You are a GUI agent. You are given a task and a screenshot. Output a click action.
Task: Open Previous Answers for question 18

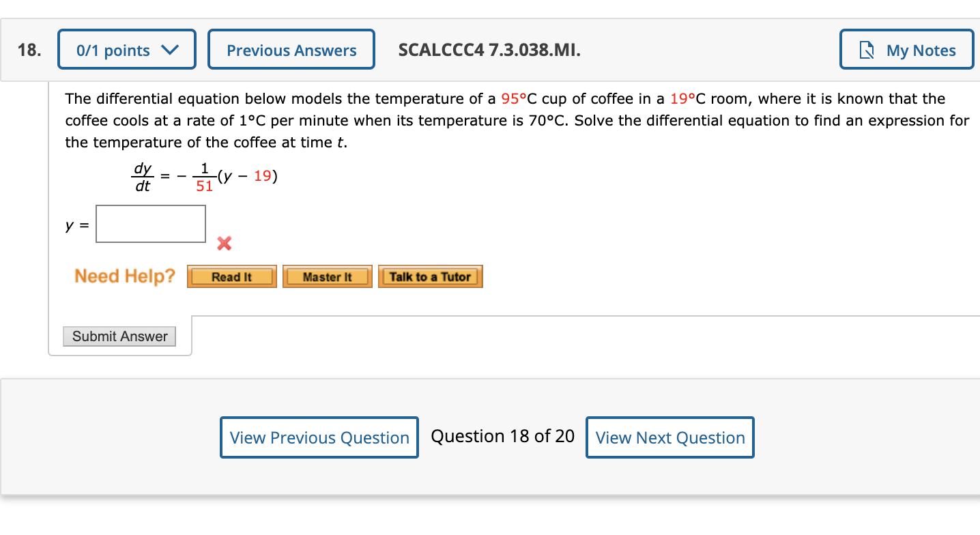click(x=291, y=50)
